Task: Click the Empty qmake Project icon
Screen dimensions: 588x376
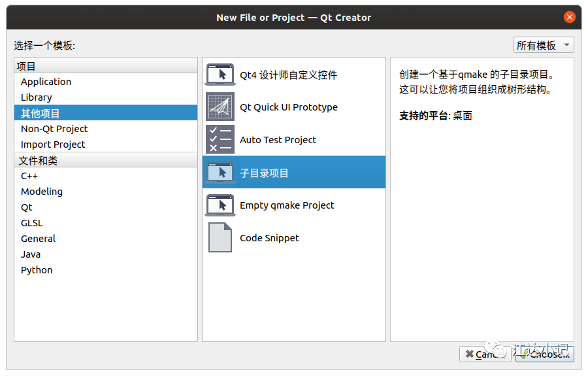Action: 220,205
